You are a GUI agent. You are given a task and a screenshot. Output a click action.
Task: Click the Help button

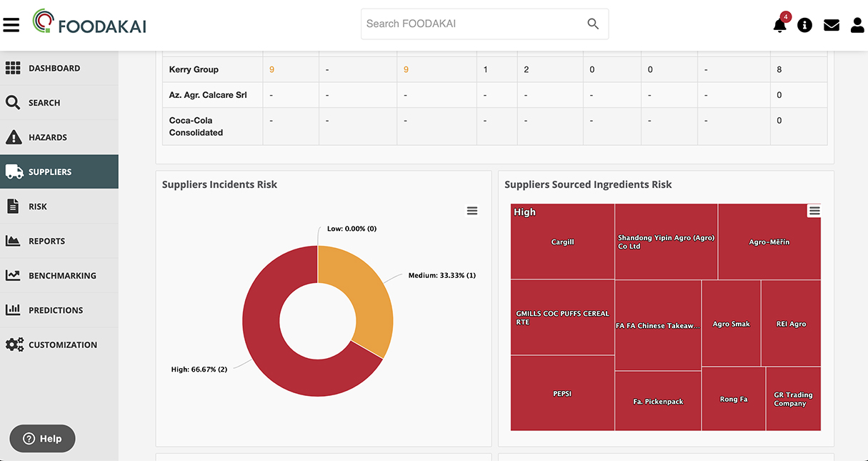click(42, 439)
